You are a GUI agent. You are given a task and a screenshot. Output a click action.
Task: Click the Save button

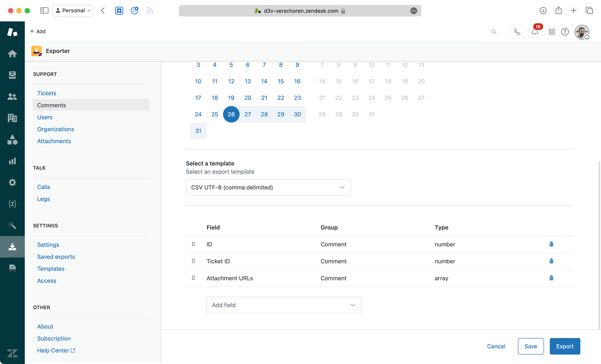(531, 346)
